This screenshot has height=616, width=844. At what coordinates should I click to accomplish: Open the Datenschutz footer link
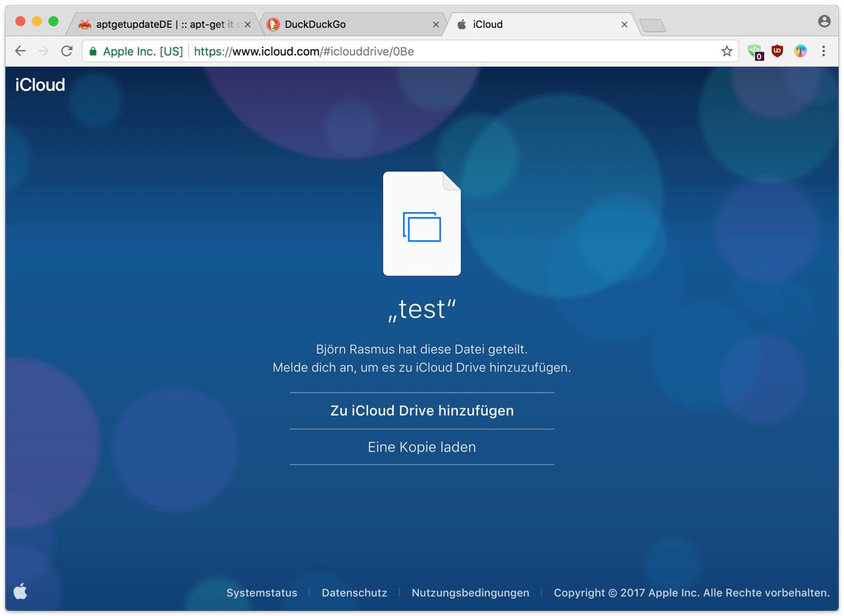point(354,593)
